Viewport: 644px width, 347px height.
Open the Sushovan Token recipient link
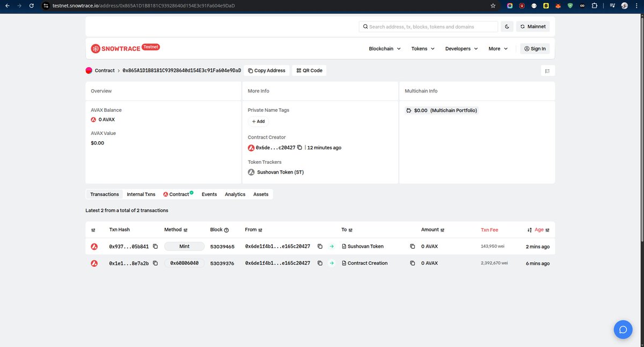tap(365, 247)
